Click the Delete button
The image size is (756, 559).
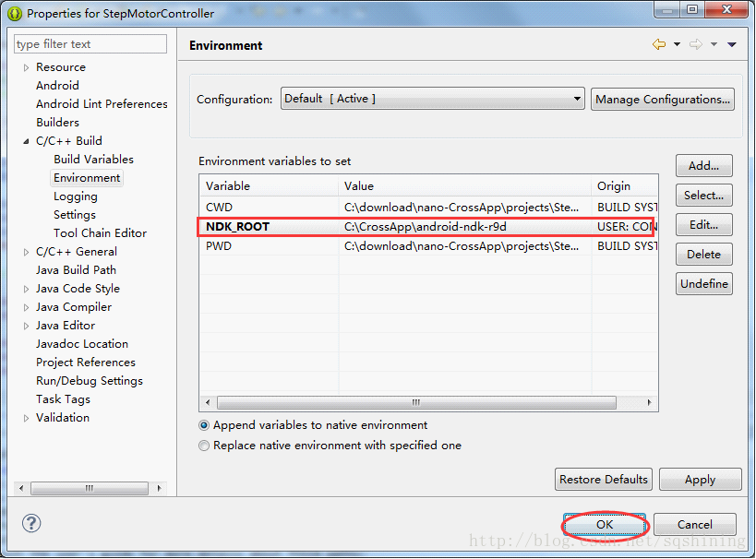tap(704, 254)
